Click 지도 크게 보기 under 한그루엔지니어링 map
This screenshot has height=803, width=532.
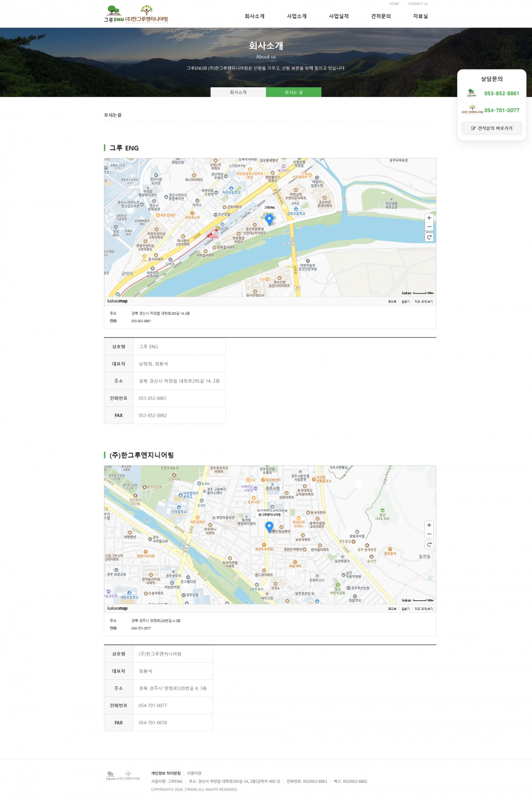(x=424, y=609)
